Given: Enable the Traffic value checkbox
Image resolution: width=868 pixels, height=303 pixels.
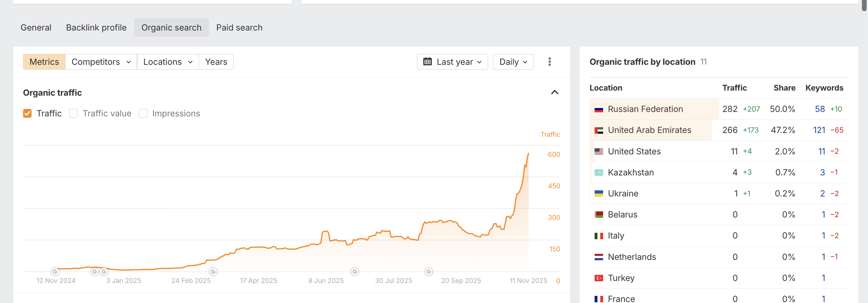Looking at the screenshot, I should (x=73, y=113).
